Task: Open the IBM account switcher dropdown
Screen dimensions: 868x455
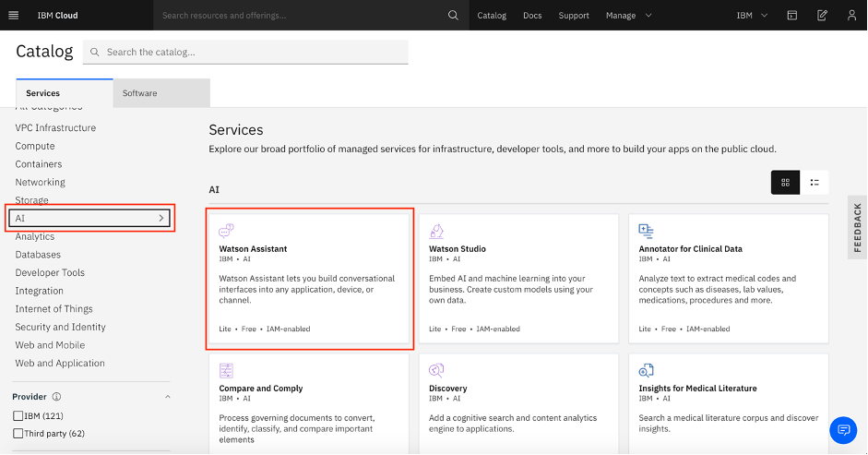Action: (752, 15)
